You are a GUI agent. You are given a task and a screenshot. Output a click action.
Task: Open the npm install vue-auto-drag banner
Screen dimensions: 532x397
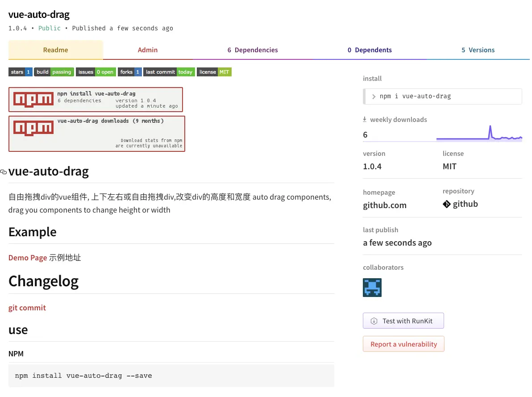[x=96, y=100]
